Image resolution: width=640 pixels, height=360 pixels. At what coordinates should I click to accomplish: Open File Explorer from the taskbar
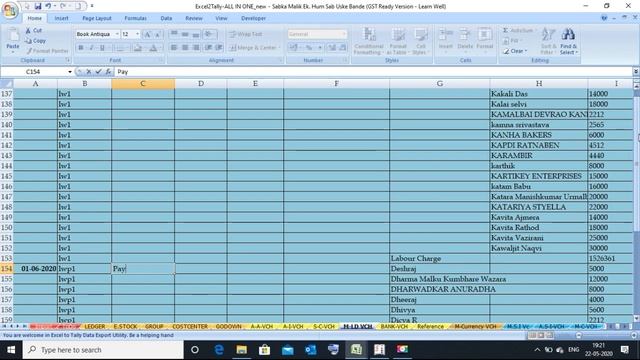(241, 349)
